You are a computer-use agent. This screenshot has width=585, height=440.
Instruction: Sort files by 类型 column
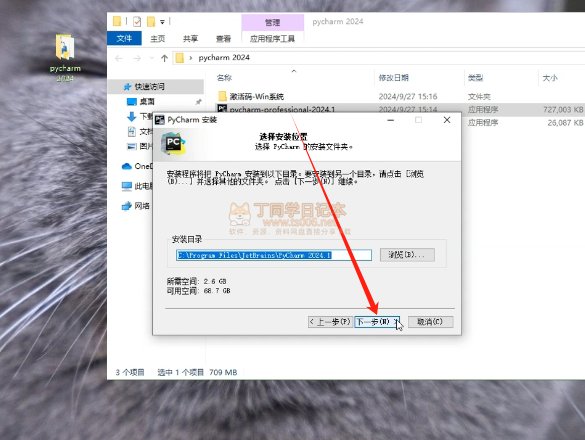(475, 78)
